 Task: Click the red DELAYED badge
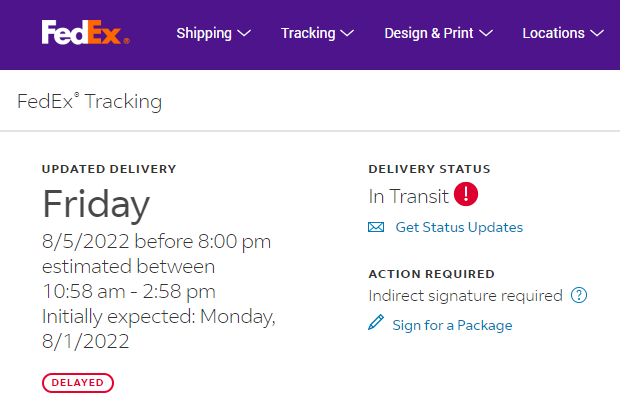tap(78, 382)
